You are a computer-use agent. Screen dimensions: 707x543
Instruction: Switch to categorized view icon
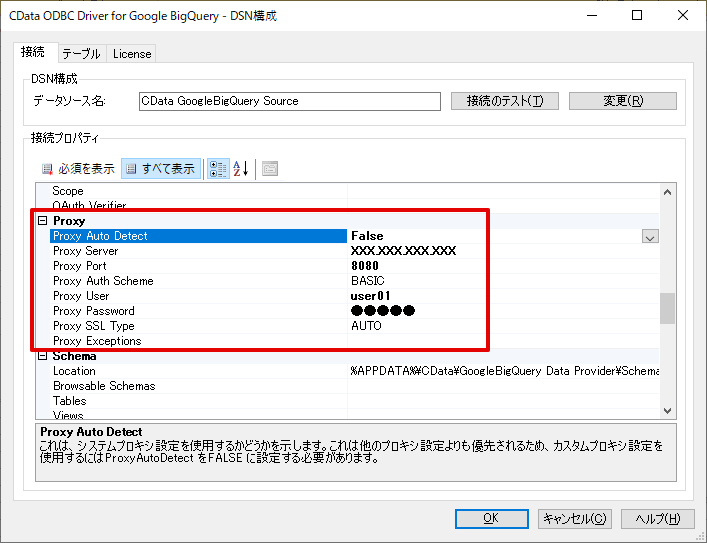[218, 169]
